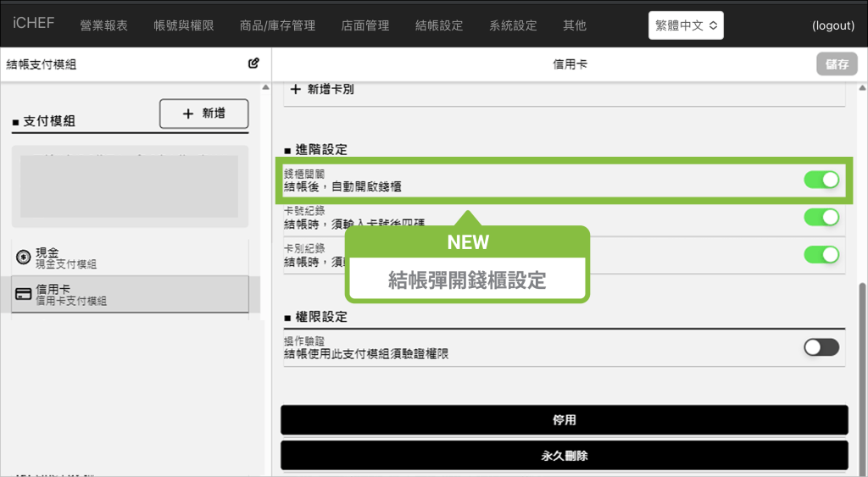The image size is (868, 477).
Task: Turn off the 卡別紀錄 switch
Action: click(821, 254)
